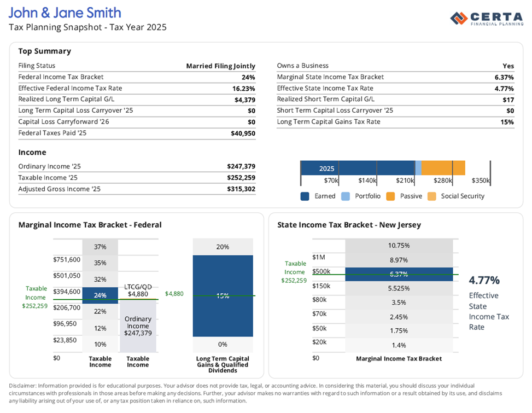Select the Owns a Business Yes value
This screenshot has height=413, width=532.
508,66
